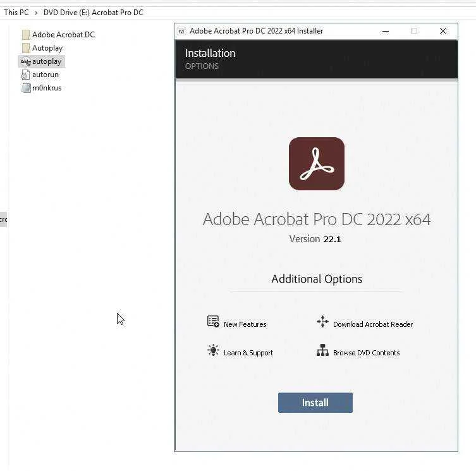The image size is (476, 471).
Task: Close the Acrobat installer window
Action: coord(443,31)
